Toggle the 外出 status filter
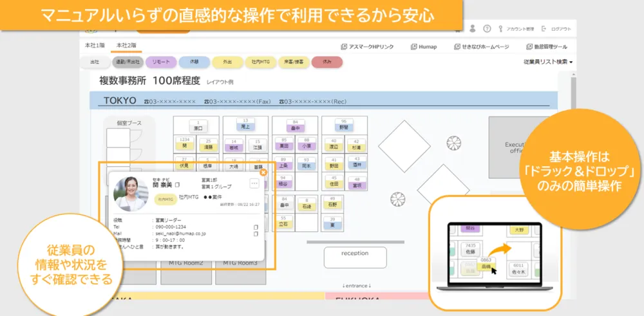Screen dimensions: 644x316 (x=227, y=62)
